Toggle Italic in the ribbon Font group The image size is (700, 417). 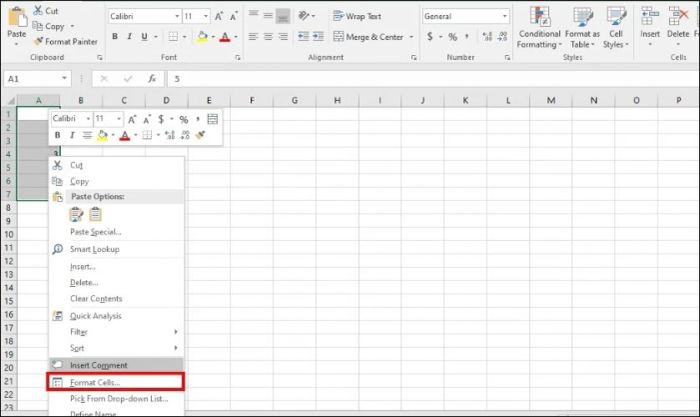coord(129,37)
